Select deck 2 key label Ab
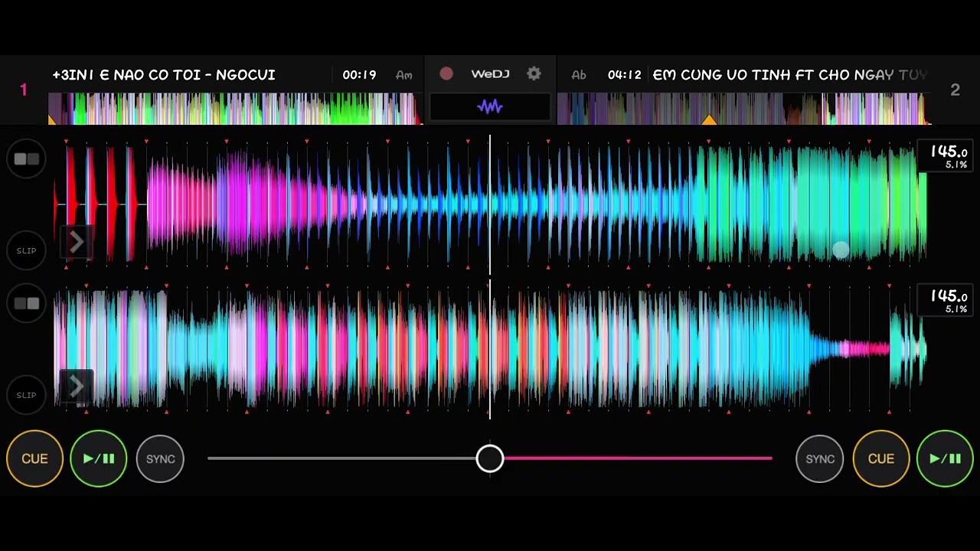Image resolution: width=980 pixels, height=551 pixels. tap(579, 75)
